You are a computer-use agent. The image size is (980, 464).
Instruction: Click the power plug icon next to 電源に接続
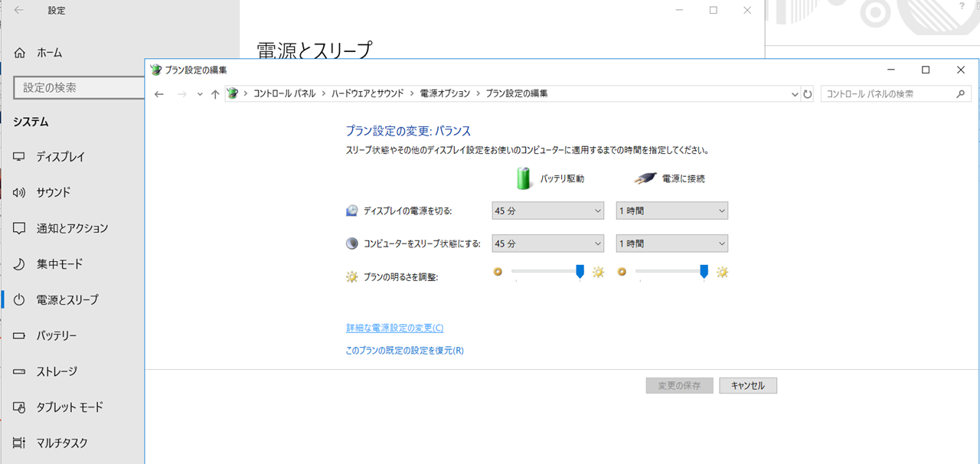[x=645, y=178]
